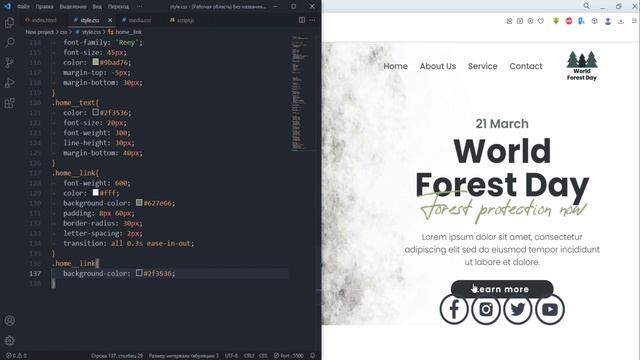
Task: Click the share page icon in browser
Action: click(x=509, y=21)
